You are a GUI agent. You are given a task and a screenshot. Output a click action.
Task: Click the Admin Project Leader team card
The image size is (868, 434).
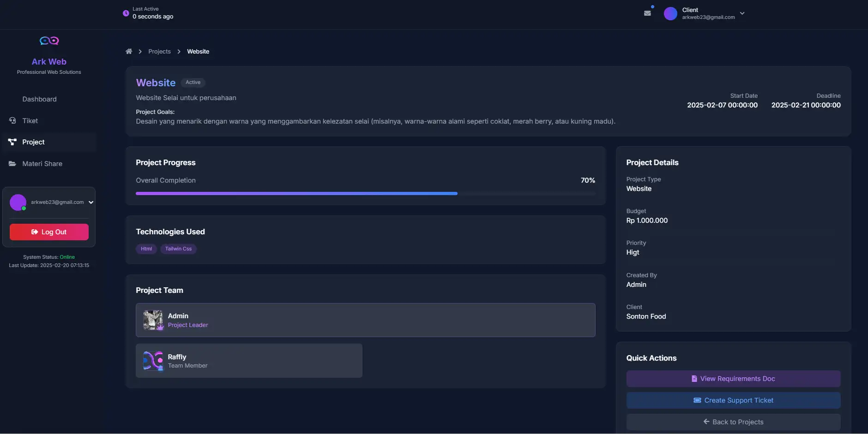tap(365, 320)
